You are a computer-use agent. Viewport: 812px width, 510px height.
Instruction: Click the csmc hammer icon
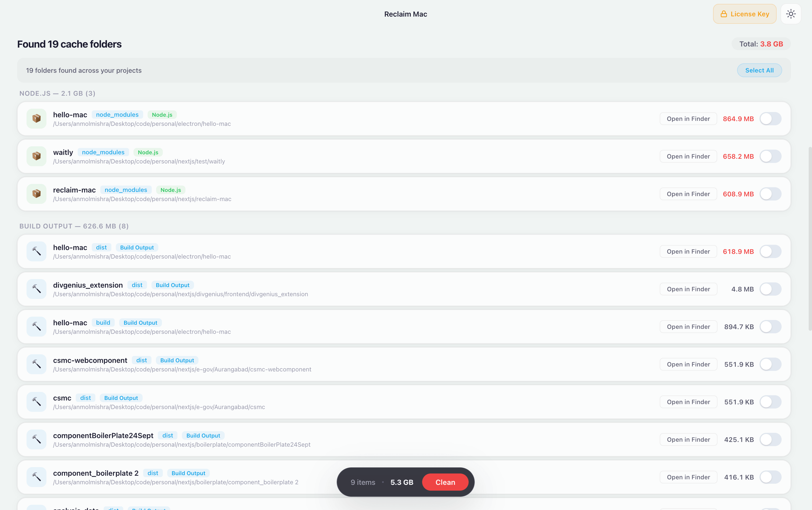[x=36, y=402]
